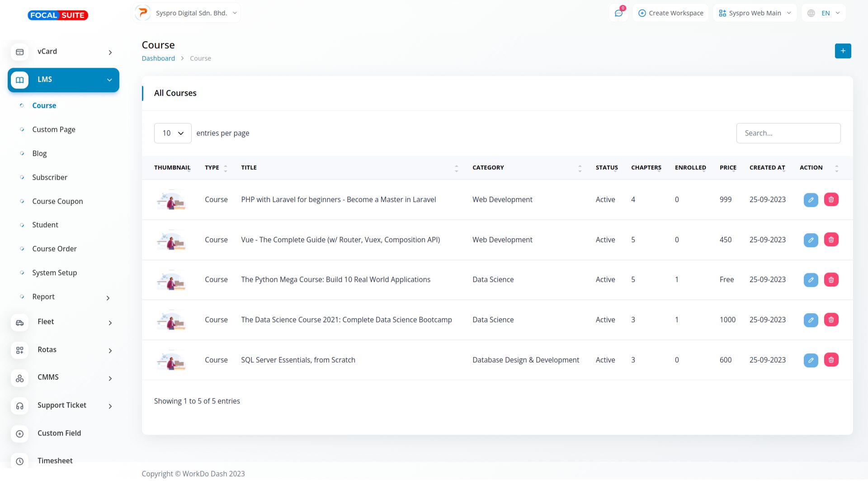
Task: Open the chat messages notification icon
Action: click(618, 13)
